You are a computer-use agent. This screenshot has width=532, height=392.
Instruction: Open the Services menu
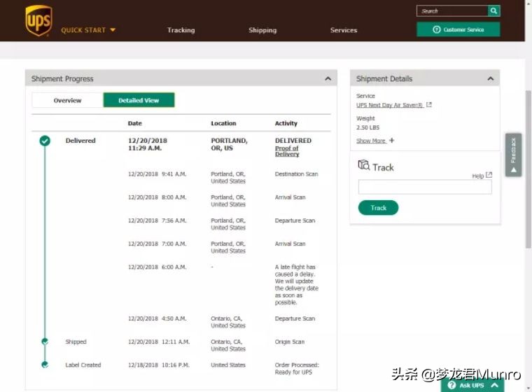pos(344,30)
